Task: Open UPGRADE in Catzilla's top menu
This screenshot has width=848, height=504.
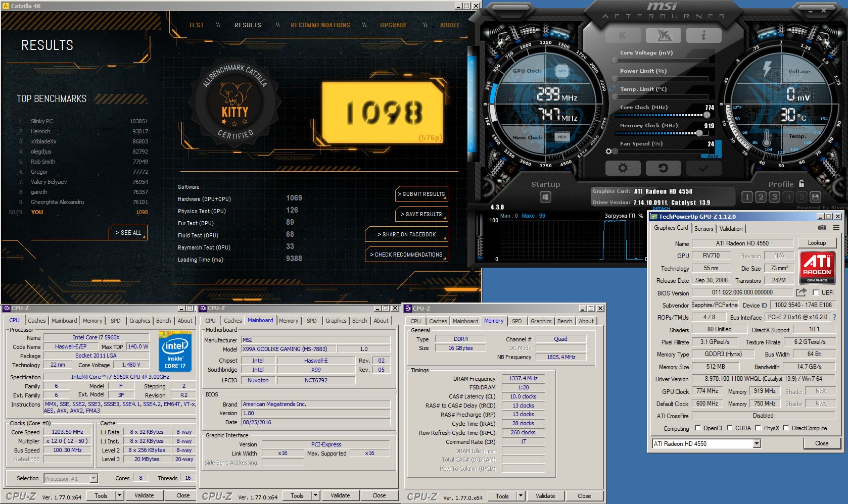Action: [394, 25]
